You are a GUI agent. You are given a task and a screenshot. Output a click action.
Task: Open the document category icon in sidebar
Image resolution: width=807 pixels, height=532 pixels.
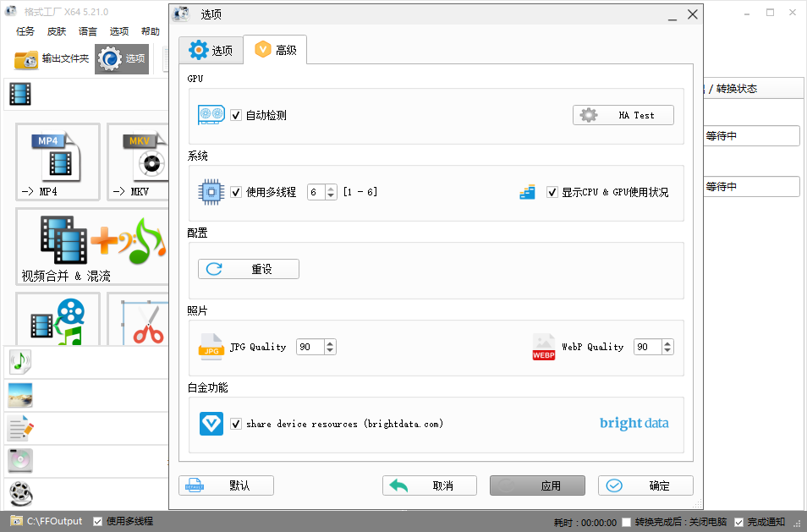pos(19,428)
